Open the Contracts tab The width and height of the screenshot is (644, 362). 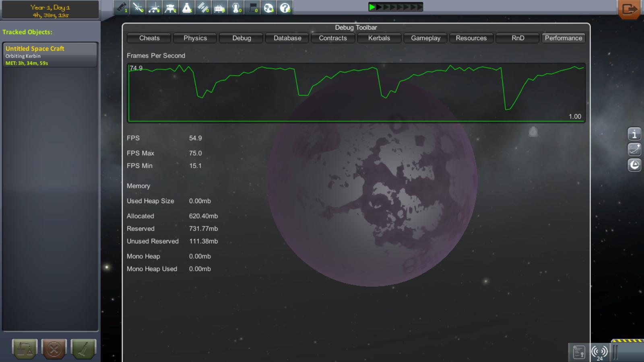333,38
